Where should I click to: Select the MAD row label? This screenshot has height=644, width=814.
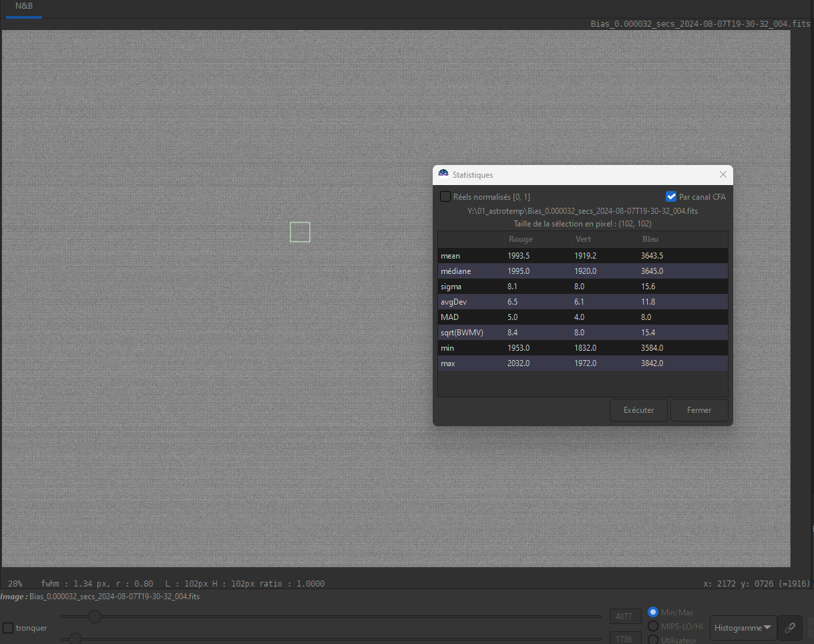[449, 317]
